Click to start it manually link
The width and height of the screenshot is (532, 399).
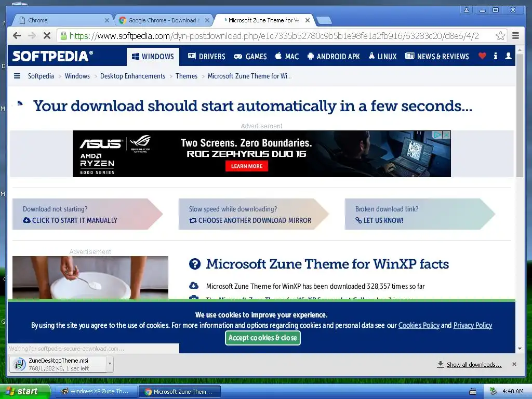click(x=70, y=220)
